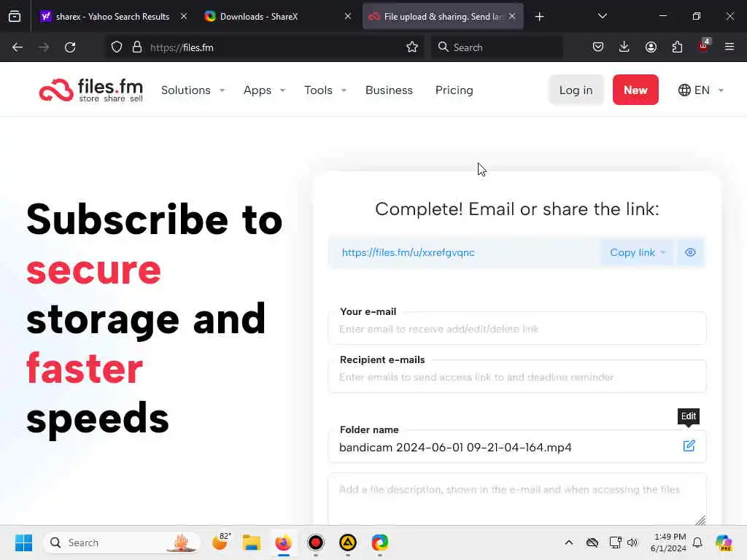Click the Your e-mail input field
The image size is (747, 560).
[x=517, y=329]
